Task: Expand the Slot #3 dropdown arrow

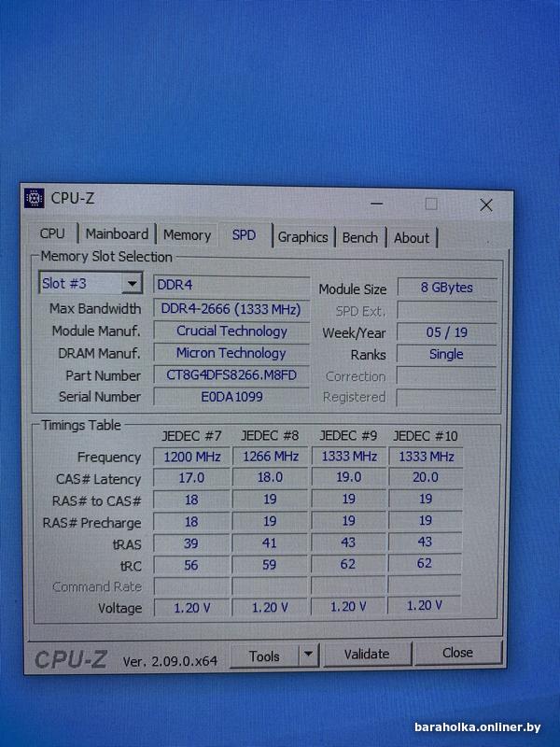Action: click(x=132, y=284)
